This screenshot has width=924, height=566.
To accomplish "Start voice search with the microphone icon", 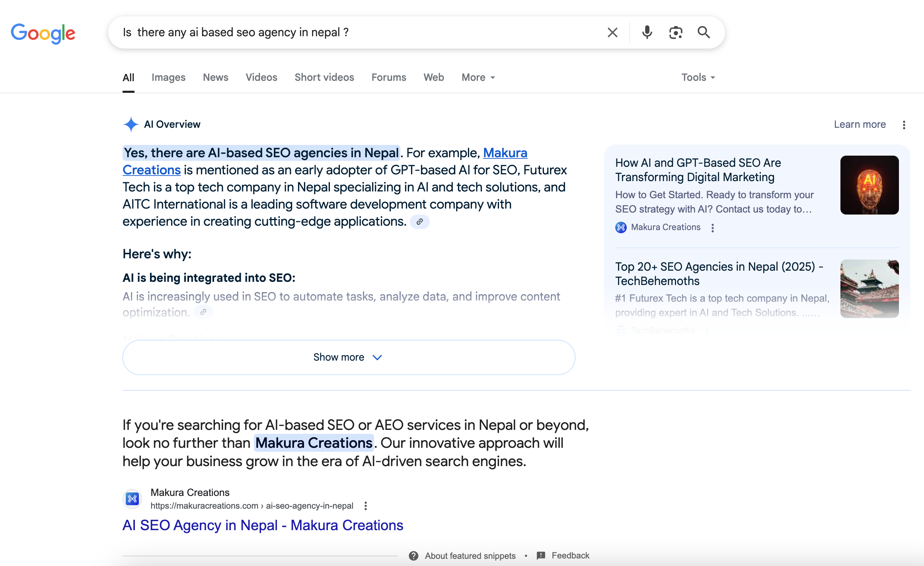I will (647, 33).
